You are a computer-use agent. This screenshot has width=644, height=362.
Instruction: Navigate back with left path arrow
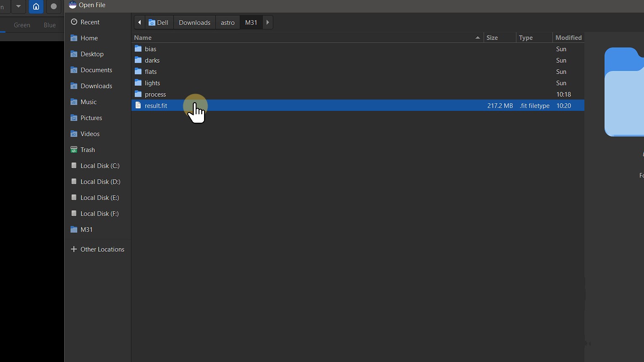(139, 23)
